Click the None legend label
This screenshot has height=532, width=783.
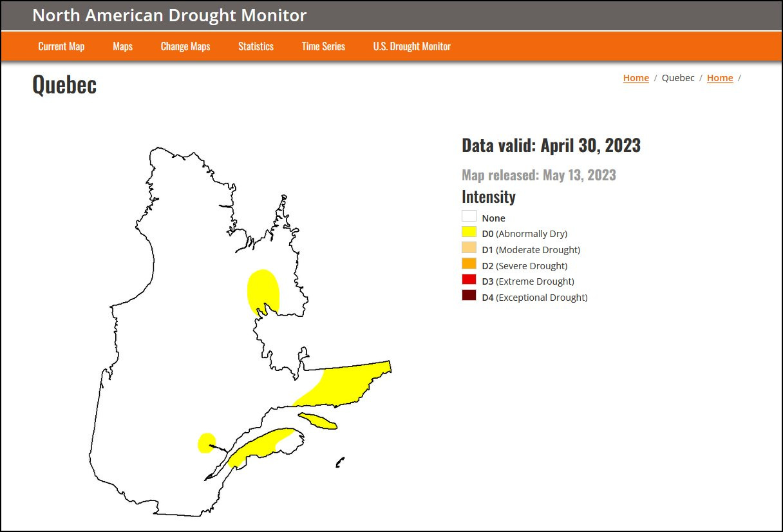pos(494,218)
